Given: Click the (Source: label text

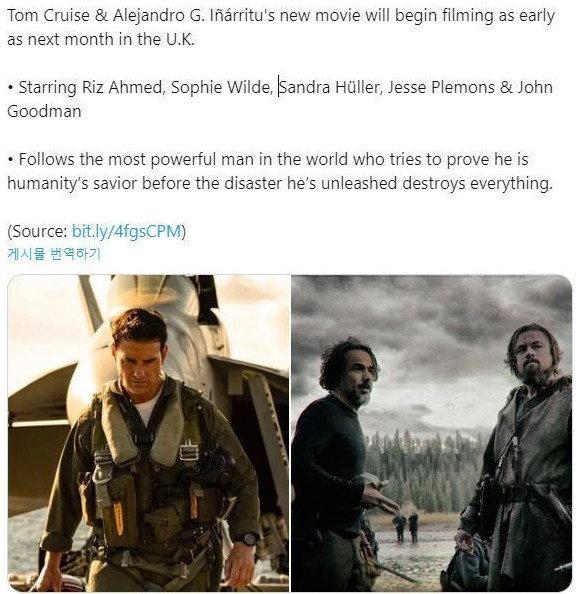Looking at the screenshot, I should click(38, 231).
